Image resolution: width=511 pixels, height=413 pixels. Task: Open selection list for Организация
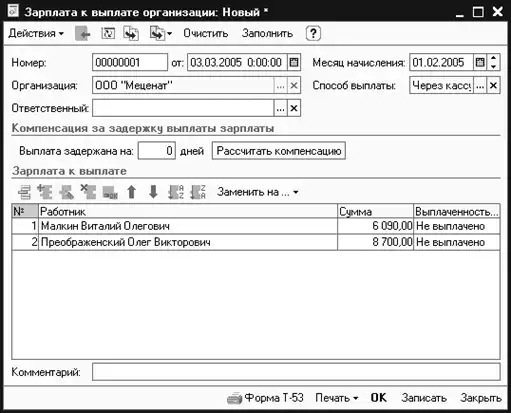(280, 86)
